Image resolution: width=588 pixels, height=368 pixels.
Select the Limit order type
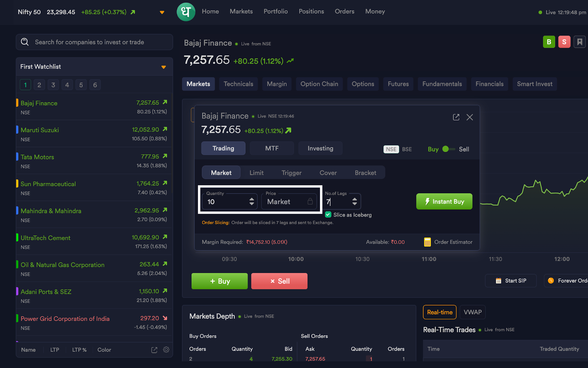(257, 173)
